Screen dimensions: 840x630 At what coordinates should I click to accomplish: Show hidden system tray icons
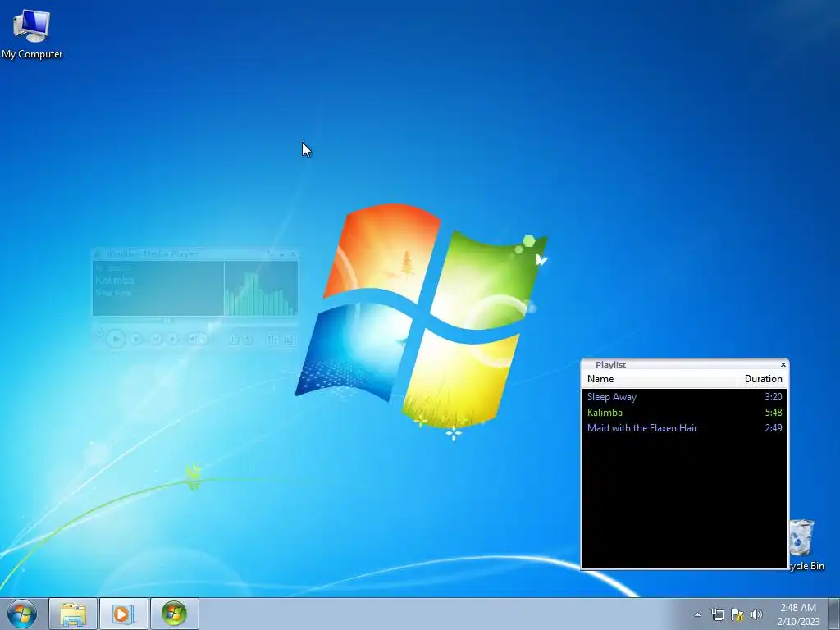click(697, 614)
